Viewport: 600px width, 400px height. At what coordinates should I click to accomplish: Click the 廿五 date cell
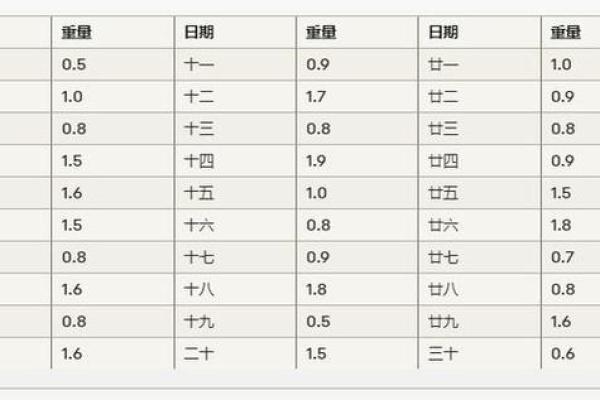(443, 193)
